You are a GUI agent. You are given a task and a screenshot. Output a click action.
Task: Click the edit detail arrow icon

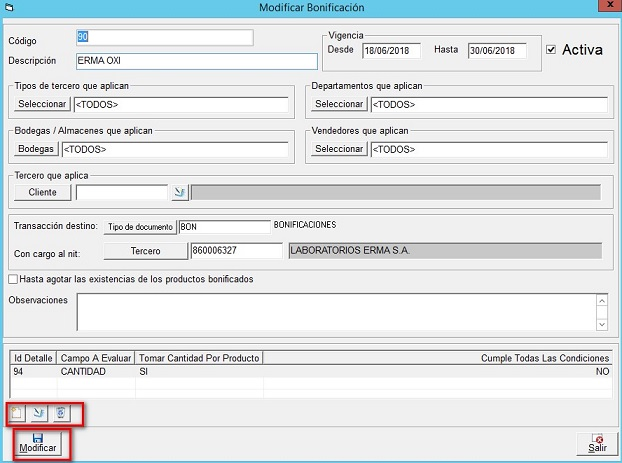click(x=38, y=412)
